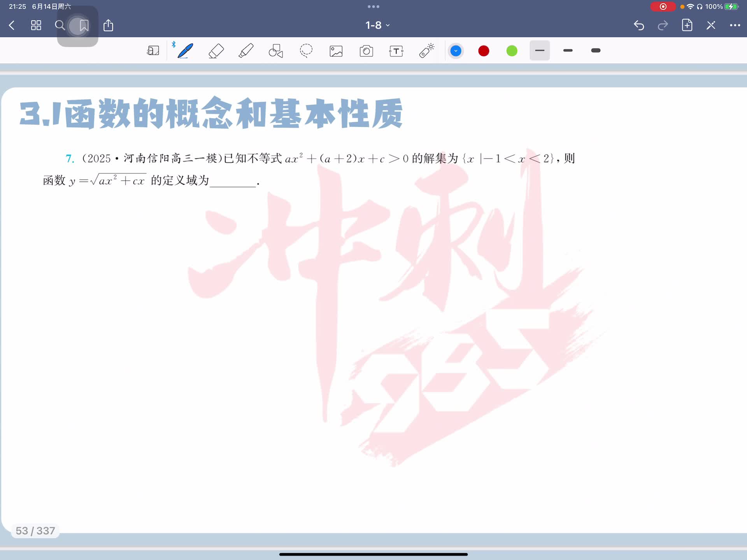
Task: Open the blue color swatch options
Action: click(456, 51)
